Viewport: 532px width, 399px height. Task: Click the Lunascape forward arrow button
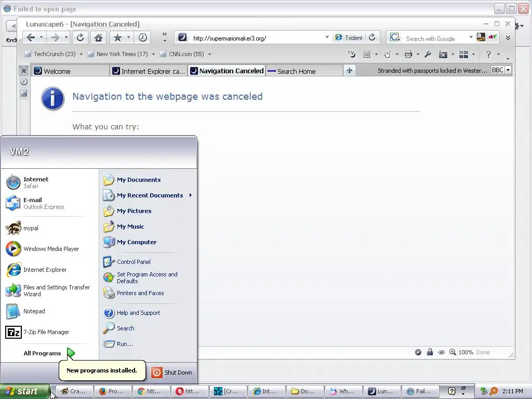[55, 37]
